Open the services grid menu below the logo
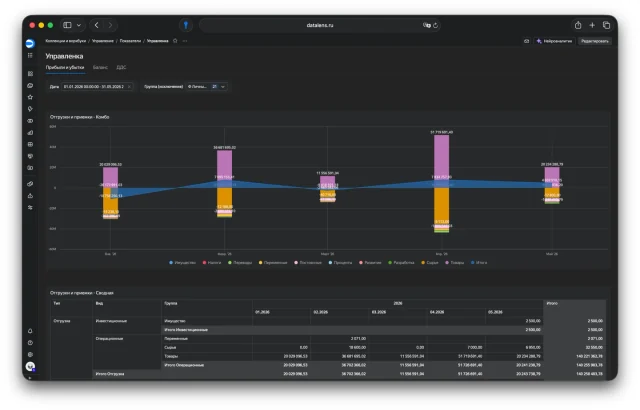The width and height of the screenshot is (640, 410). pos(30,55)
